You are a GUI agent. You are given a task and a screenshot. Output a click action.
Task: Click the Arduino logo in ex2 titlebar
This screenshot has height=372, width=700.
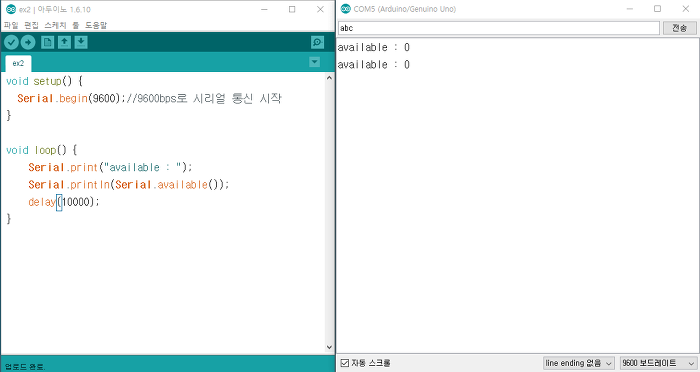point(11,9)
